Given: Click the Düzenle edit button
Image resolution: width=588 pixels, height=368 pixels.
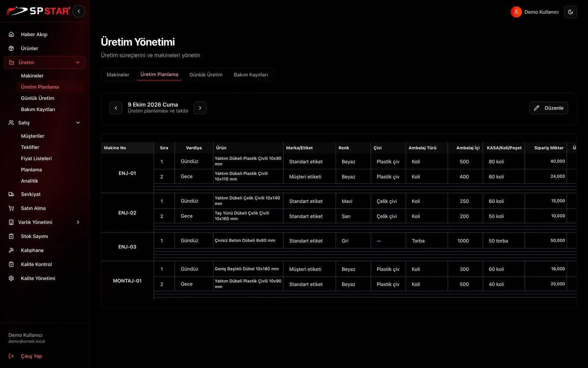Looking at the screenshot, I should pos(548,108).
